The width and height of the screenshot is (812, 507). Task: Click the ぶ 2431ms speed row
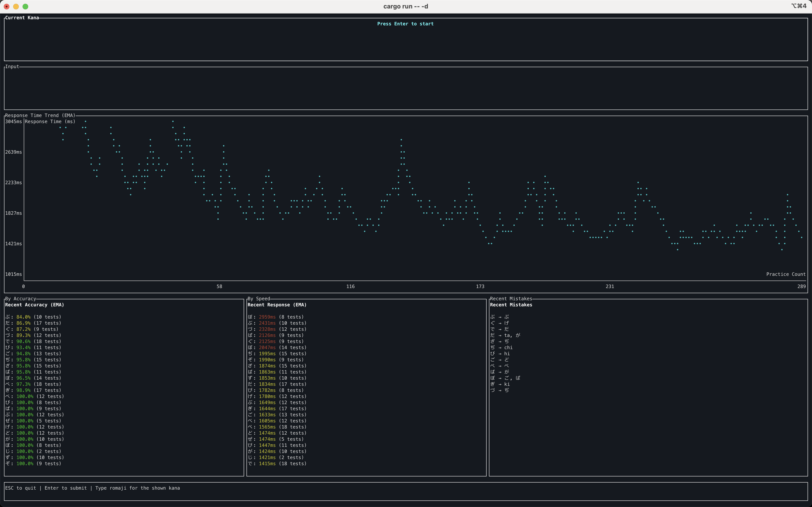pos(277,323)
